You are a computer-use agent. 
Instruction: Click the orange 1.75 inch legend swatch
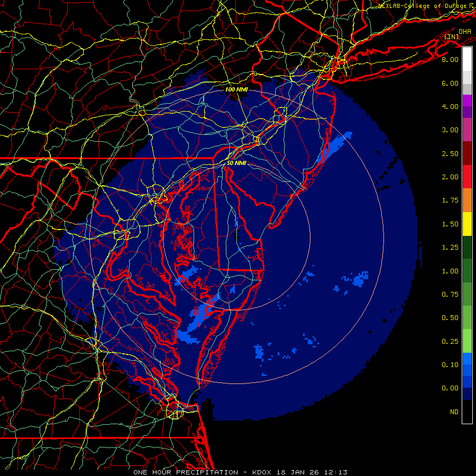pos(467,200)
